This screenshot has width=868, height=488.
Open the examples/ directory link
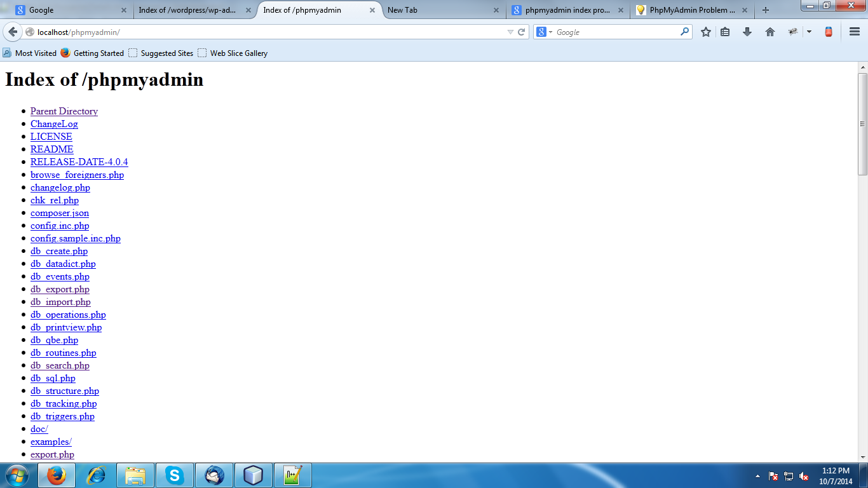[51, 442]
